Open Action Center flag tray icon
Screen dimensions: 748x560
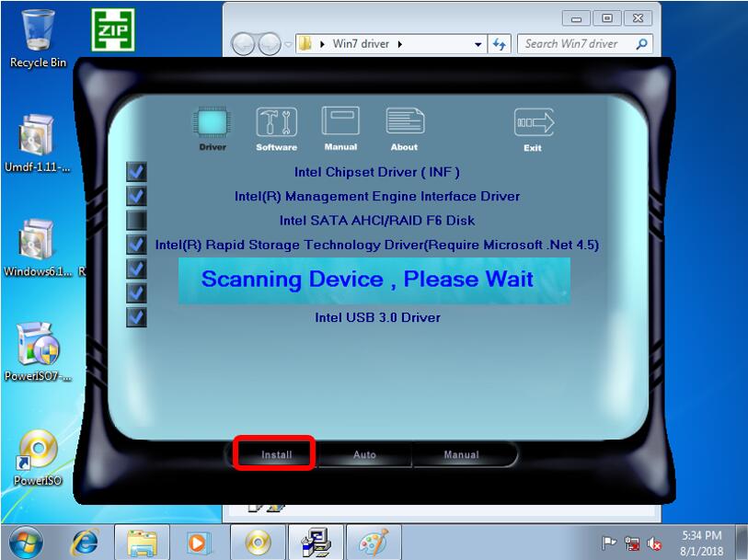coord(608,543)
